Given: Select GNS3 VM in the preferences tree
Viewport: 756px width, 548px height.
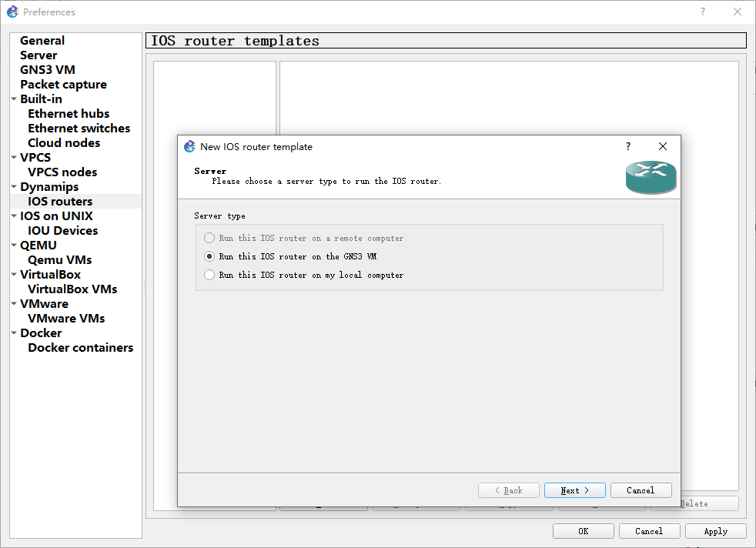Looking at the screenshot, I should [x=48, y=70].
